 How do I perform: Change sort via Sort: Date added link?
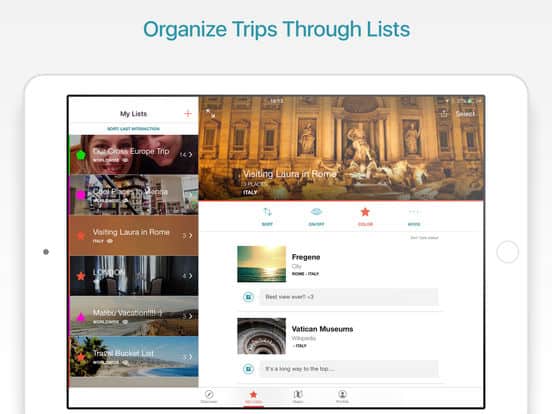tap(424, 238)
